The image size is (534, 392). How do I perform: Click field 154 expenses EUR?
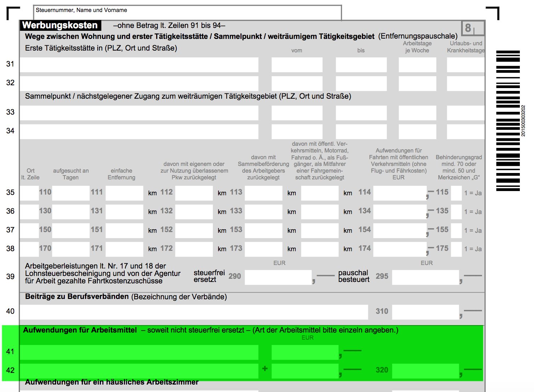click(x=400, y=231)
